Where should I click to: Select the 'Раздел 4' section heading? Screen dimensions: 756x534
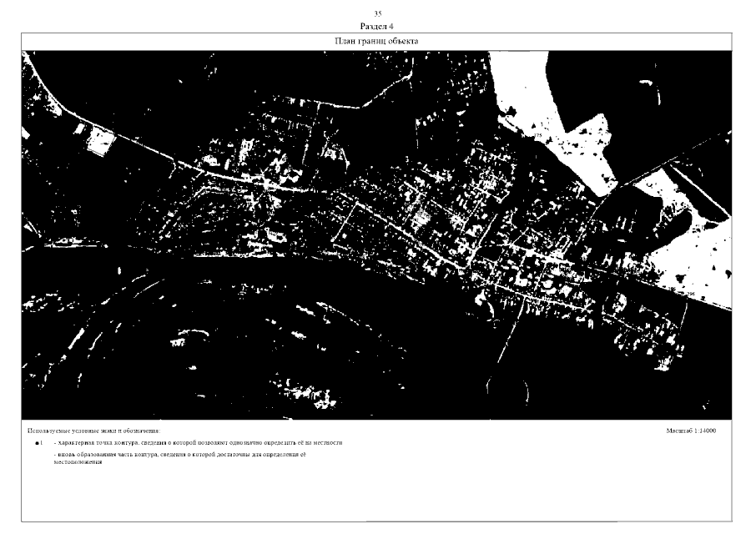tap(377, 27)
